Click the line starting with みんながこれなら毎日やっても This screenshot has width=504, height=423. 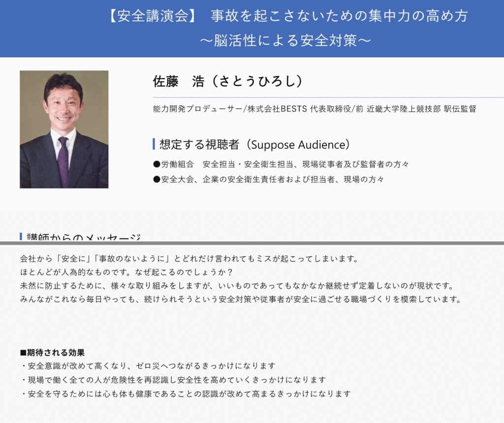(x=241, y=299)
